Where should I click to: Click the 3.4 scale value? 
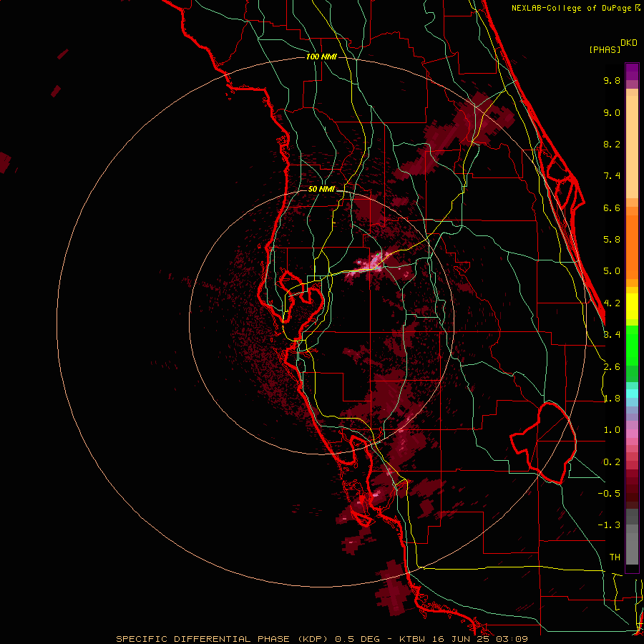point(612,335)
